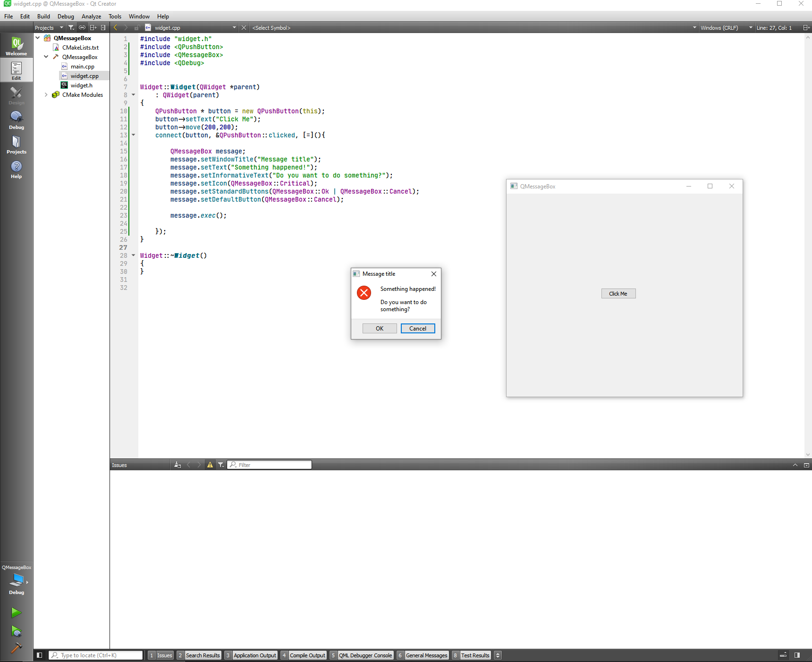This screenshot has width=812, height=662.
Task: Go forward in editor navigation history
Action: [126, 27]
